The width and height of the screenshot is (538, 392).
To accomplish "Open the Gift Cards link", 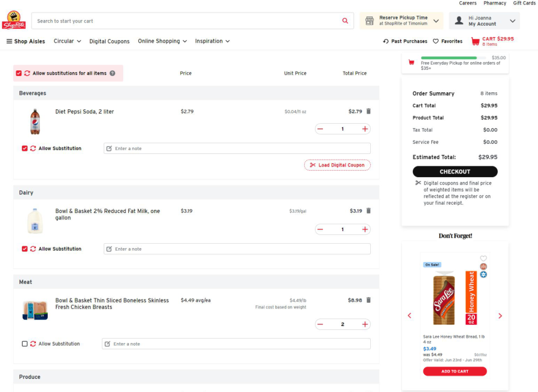I will pyautogui.click(x=524, y=3).
